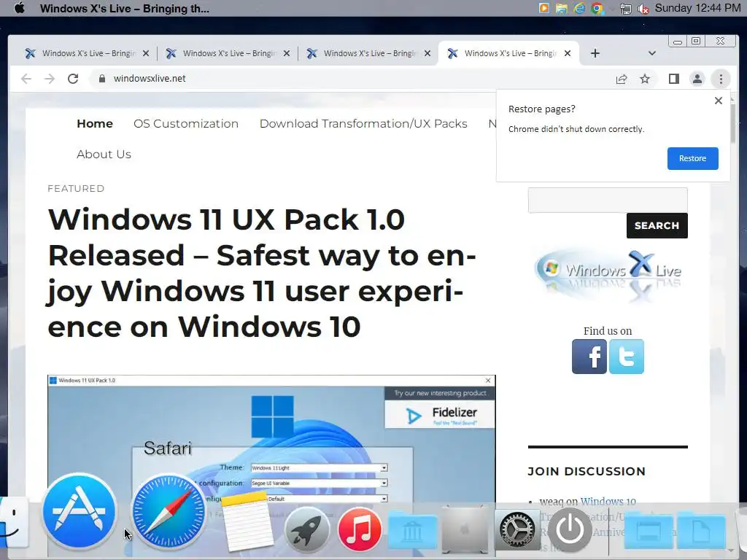Click the site search text field

[x=608, y=200]
